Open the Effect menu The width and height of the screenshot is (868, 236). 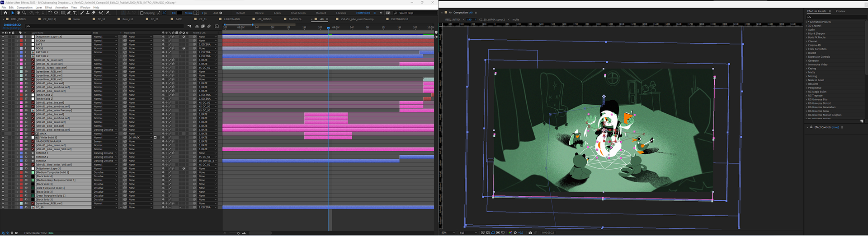pyautogui.click(x=49, y=8)
